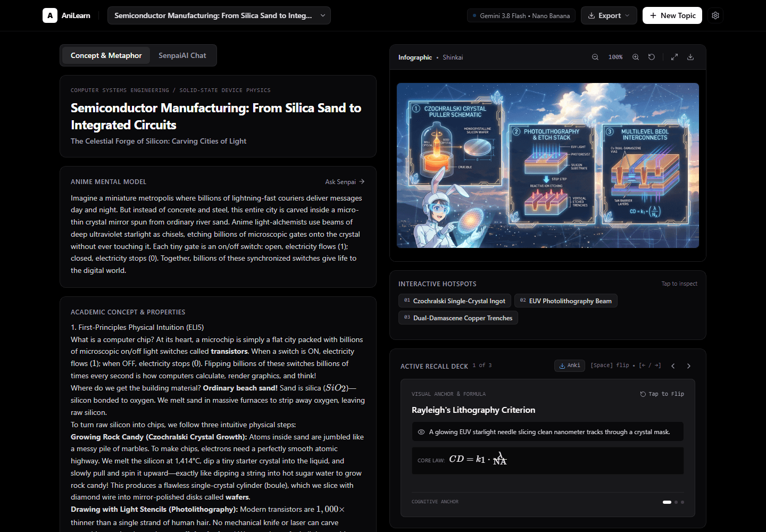Viewport: 766px width, 532px height.
Task: Tap to Flip the recall card
Action: [662, 394]
